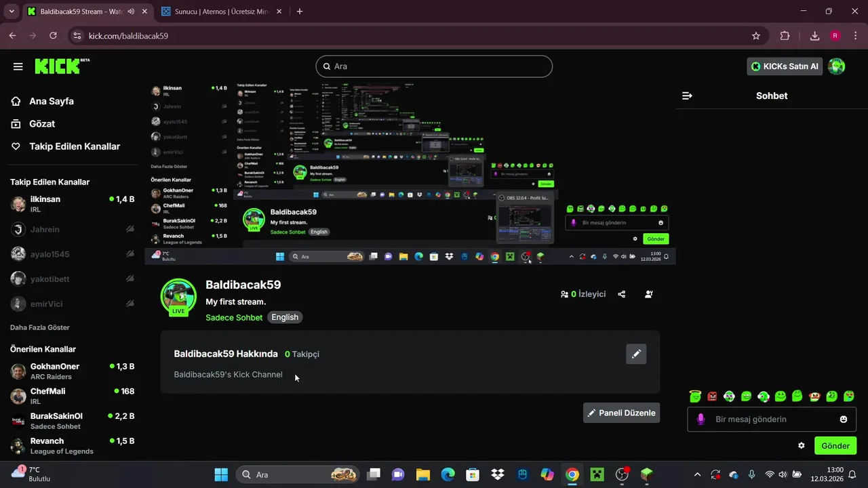Screen dimensions: 868x488
Task: Click the purple microphone icon in chat input
Action: pyautogui.click(x=701, y=419)
